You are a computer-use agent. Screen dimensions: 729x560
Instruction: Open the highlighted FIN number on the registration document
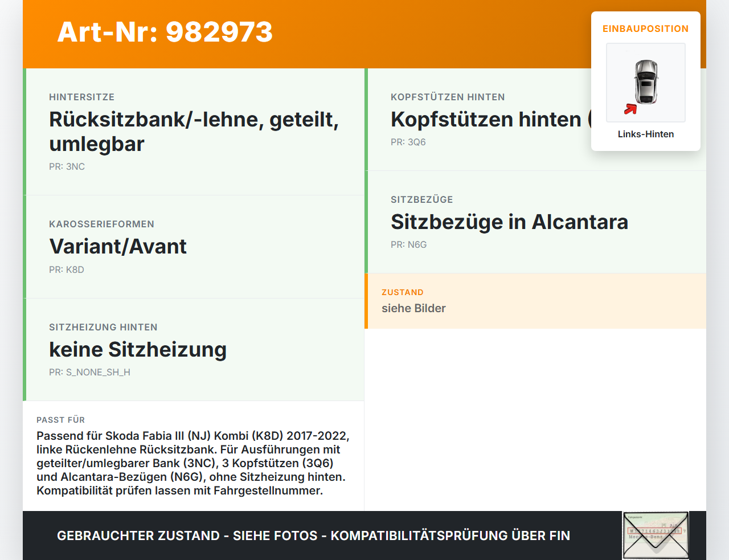654,531
